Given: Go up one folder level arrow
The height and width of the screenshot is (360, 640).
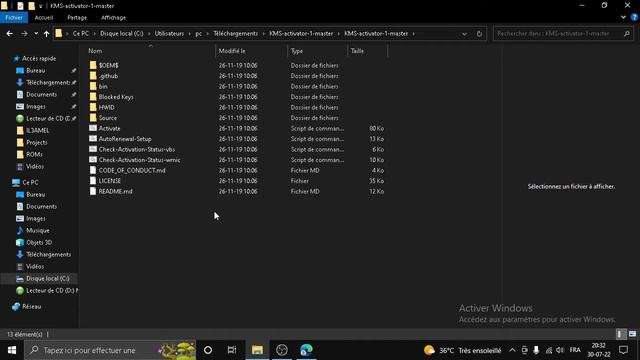Looking at the screenshot, I should coord(47,33).
